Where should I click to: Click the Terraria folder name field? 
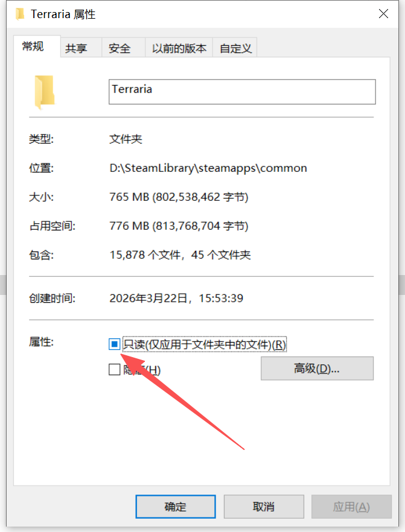[242, 92]
